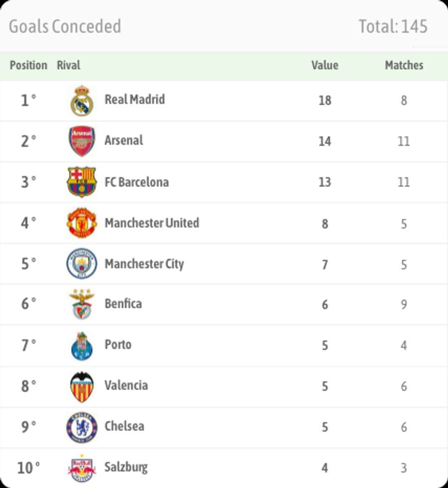Click Salzburg's matches count of 3

point(404,468)
